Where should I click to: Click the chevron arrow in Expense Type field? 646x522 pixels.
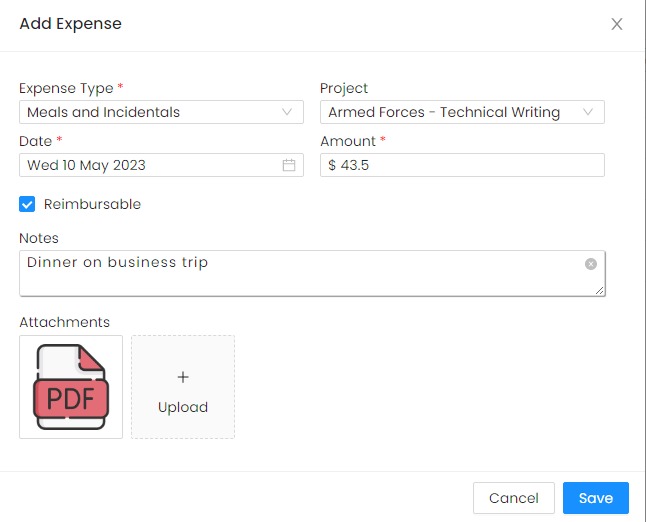288,112
